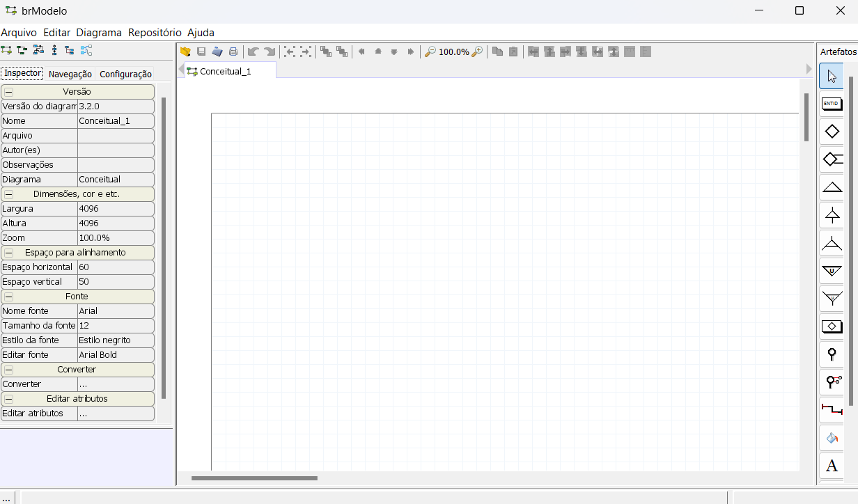Click the Open file folder icon
The image size is (858, 504).
[x=185, y=51]
